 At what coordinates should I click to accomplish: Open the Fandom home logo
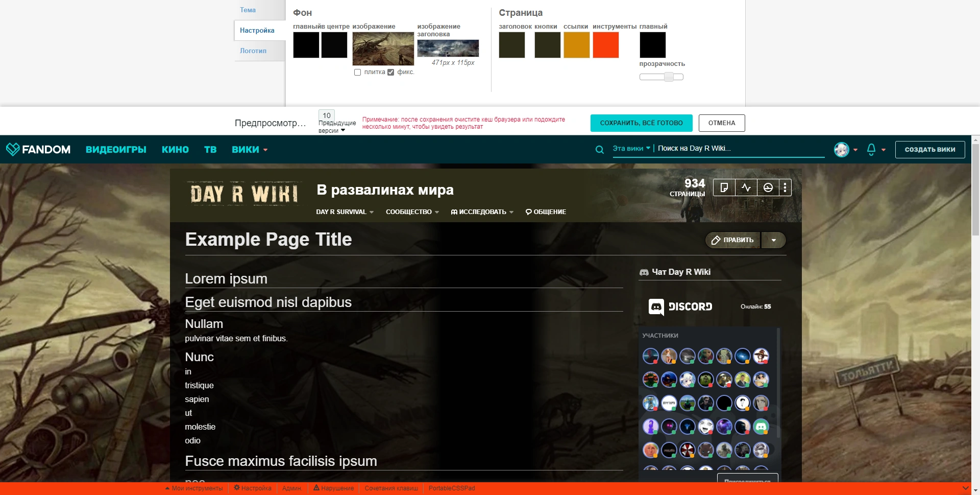click(38, 149)
